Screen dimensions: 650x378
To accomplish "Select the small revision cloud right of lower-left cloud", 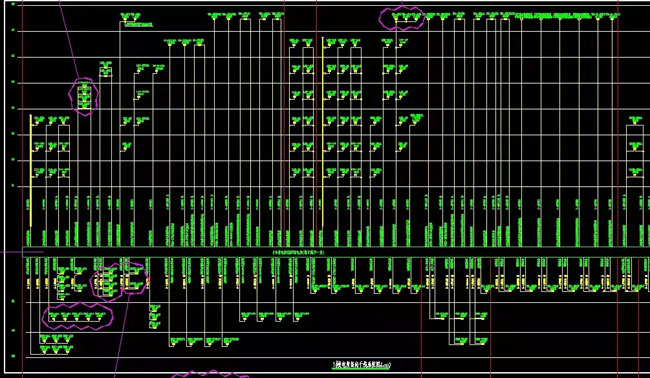I will click(134, 278).
